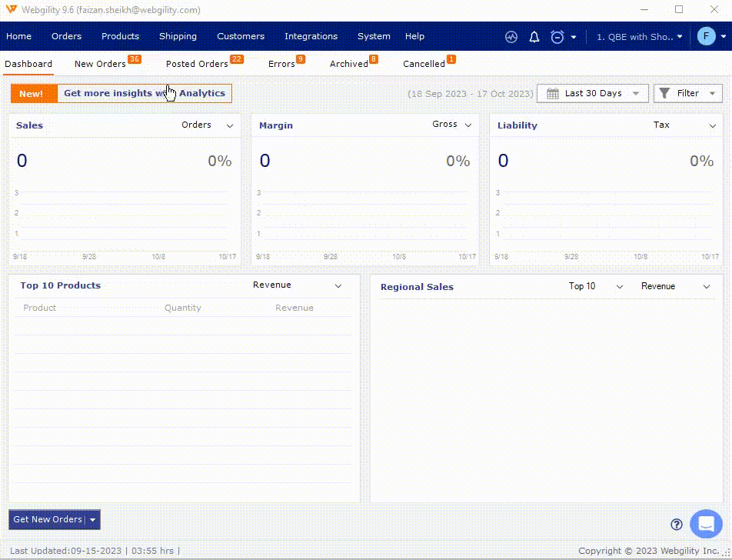Click the Liability card title

tap(517, 125)
